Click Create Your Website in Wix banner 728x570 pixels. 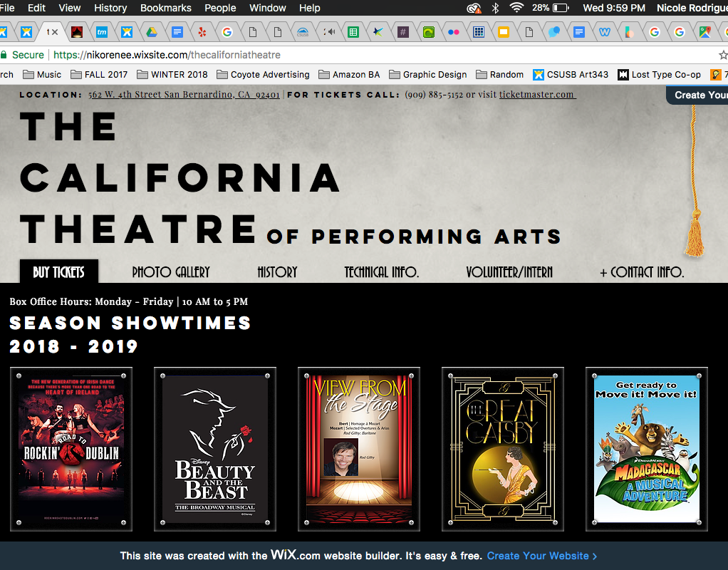pos(542,556)
